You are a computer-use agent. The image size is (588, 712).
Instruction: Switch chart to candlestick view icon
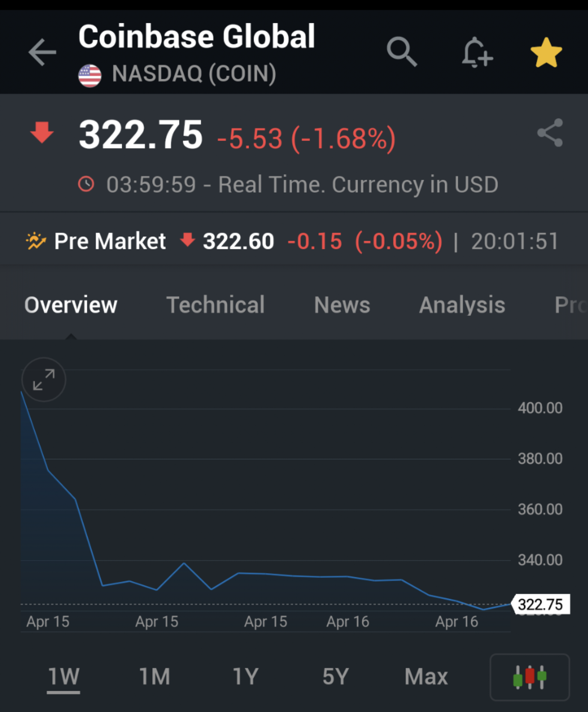click(x=530, y=677)
